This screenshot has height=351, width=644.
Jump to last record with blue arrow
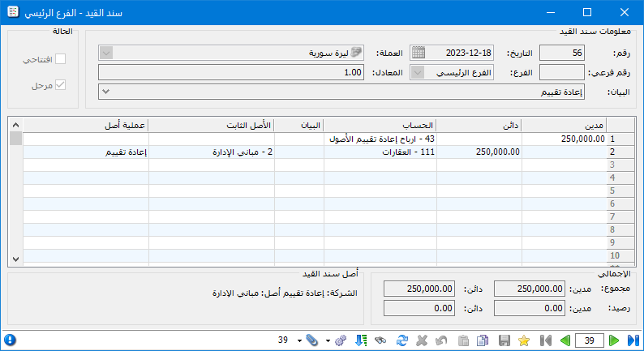click(633, 340)
